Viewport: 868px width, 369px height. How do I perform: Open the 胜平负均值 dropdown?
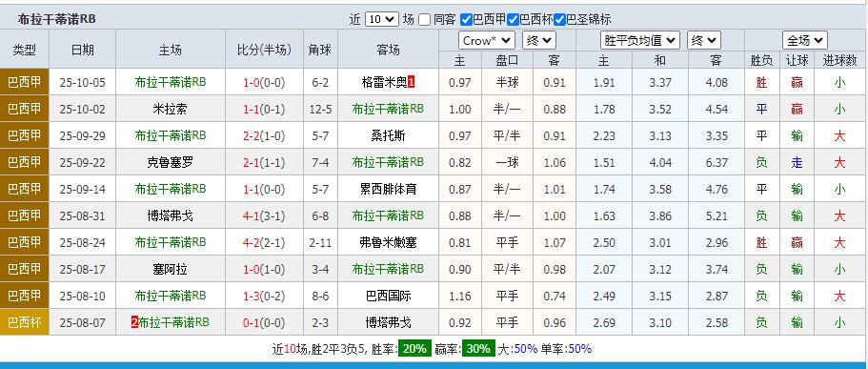coord(640,40)
